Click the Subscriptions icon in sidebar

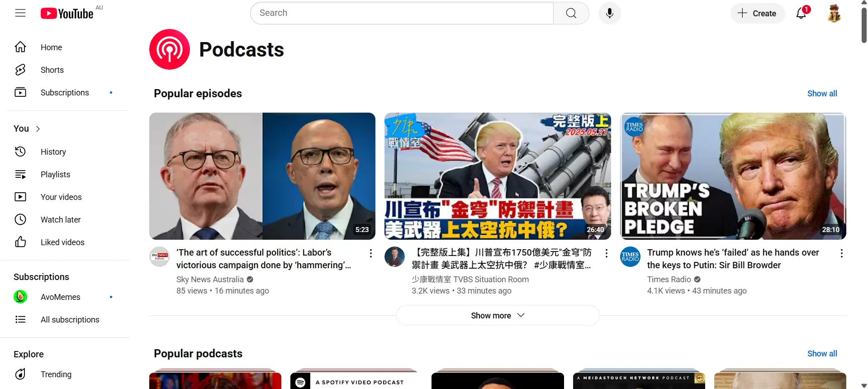(x=20, y=92)
